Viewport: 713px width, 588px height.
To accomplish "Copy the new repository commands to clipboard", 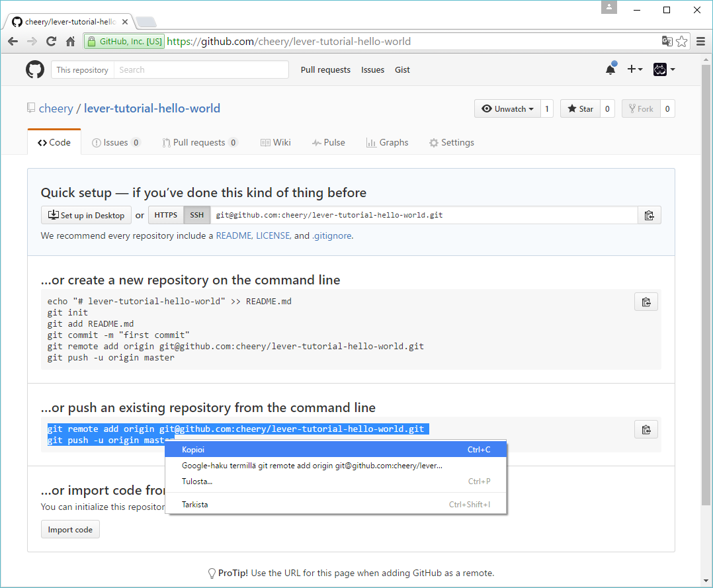I will click(646, 302).
